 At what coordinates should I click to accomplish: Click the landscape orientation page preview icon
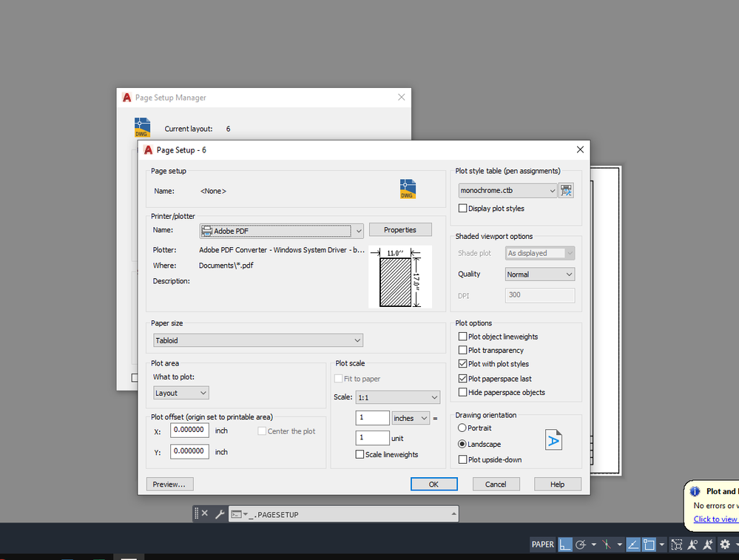(x=553, y=440)
